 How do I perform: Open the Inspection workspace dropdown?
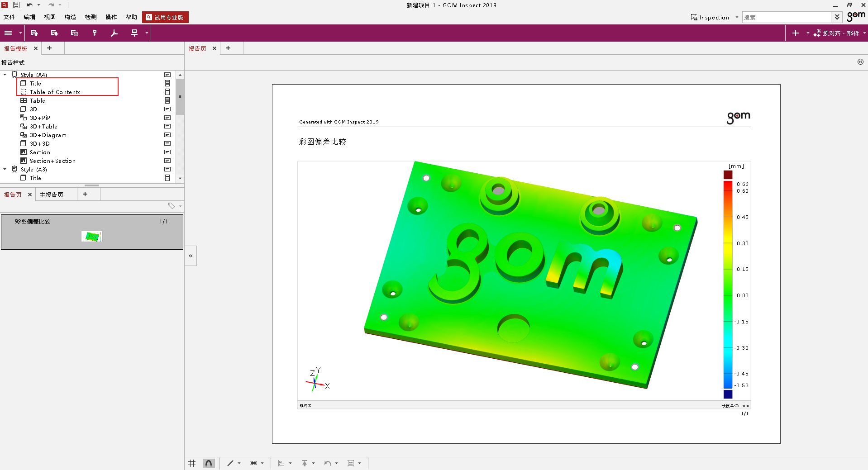click(737, 17)
